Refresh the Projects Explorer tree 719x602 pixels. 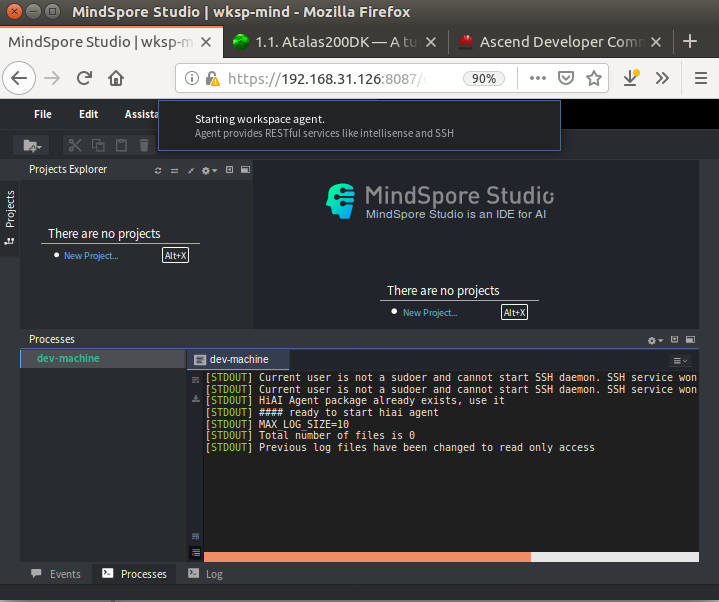(x=158, y=171)
